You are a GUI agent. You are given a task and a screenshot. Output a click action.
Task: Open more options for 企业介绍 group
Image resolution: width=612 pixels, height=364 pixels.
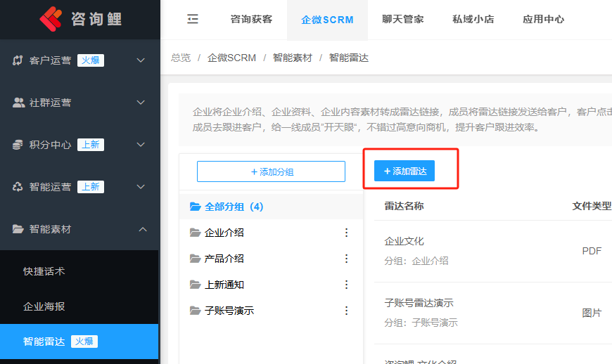[346, 233]
